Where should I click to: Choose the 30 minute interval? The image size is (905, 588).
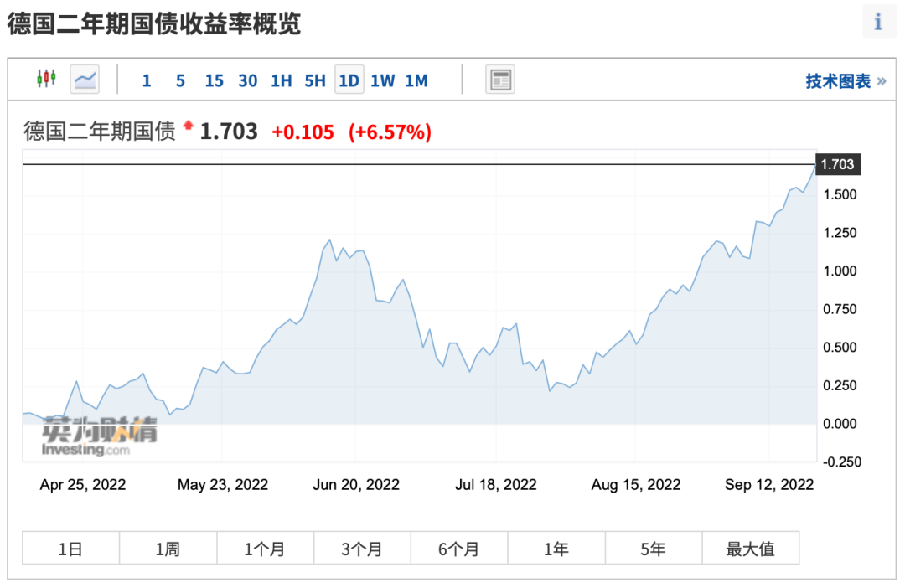(x=247, y=80)
